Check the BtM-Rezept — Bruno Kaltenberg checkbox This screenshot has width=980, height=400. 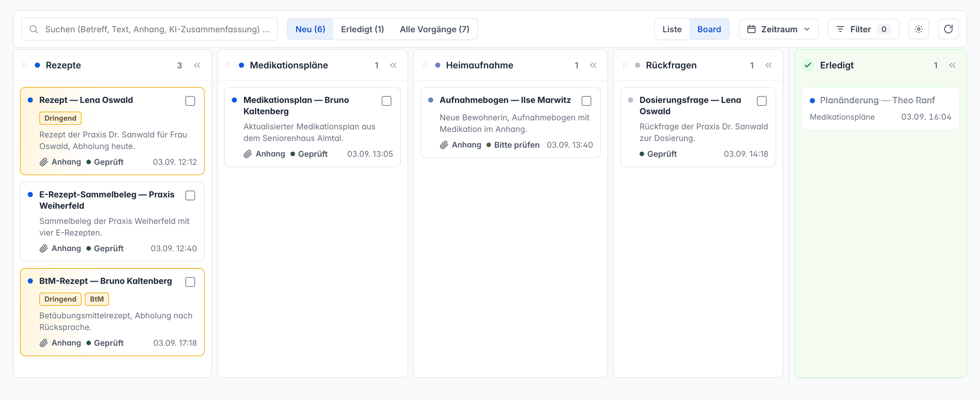click(190, 282)
